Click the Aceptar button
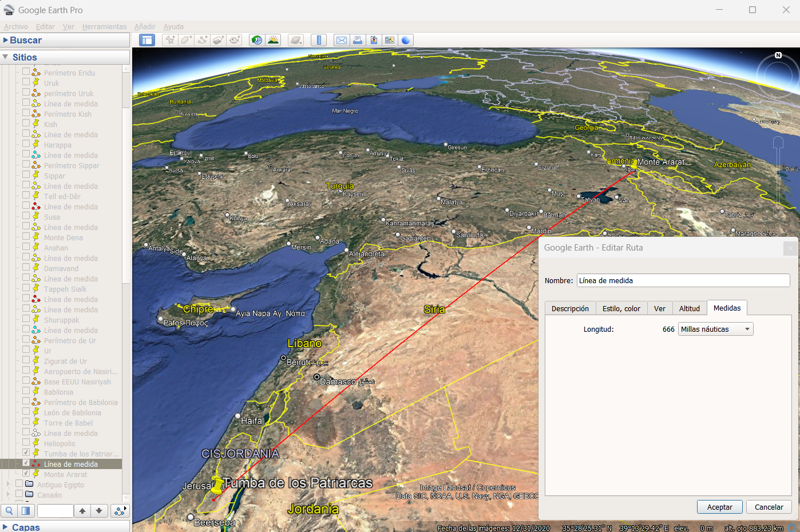The height and width of the screenshot is (532, 800). (720, 507)
